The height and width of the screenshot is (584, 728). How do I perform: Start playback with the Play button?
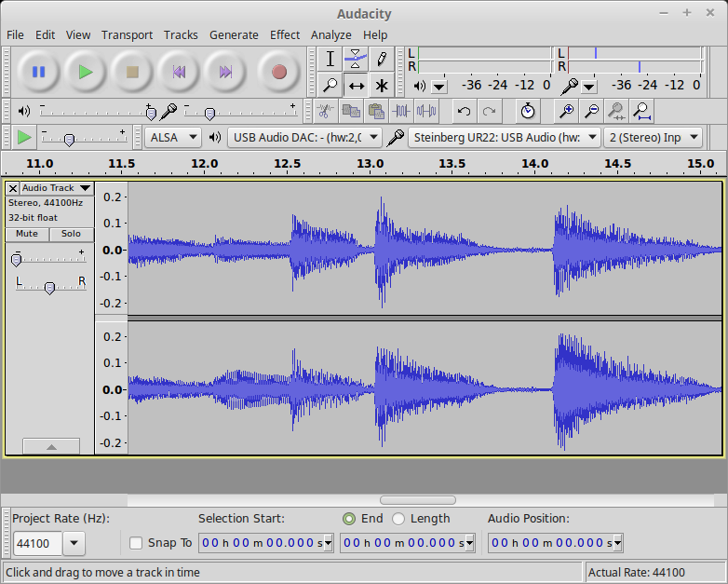tap(86, 72)
